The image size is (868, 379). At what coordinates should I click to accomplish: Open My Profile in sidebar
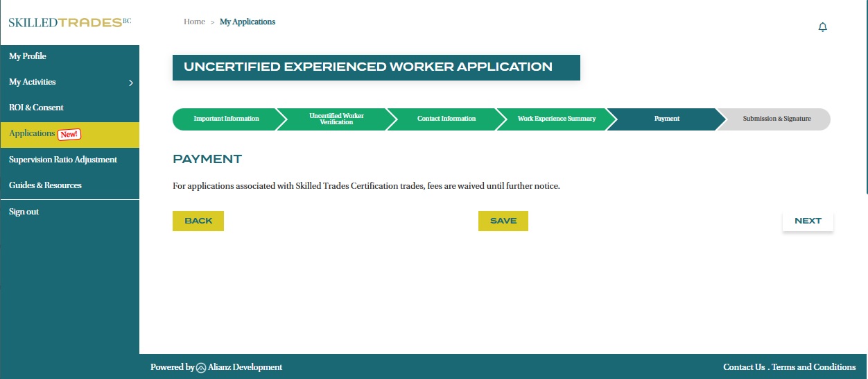point(28,56)
